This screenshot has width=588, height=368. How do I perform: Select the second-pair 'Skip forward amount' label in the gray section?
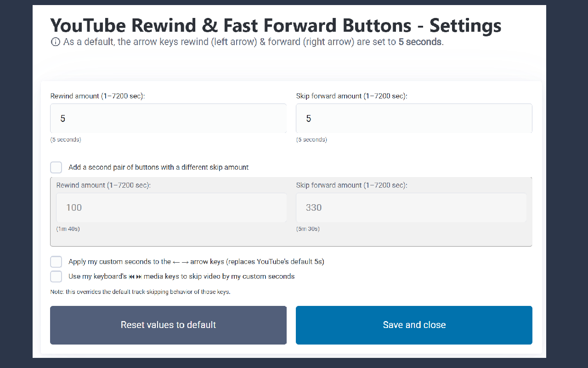351,185
